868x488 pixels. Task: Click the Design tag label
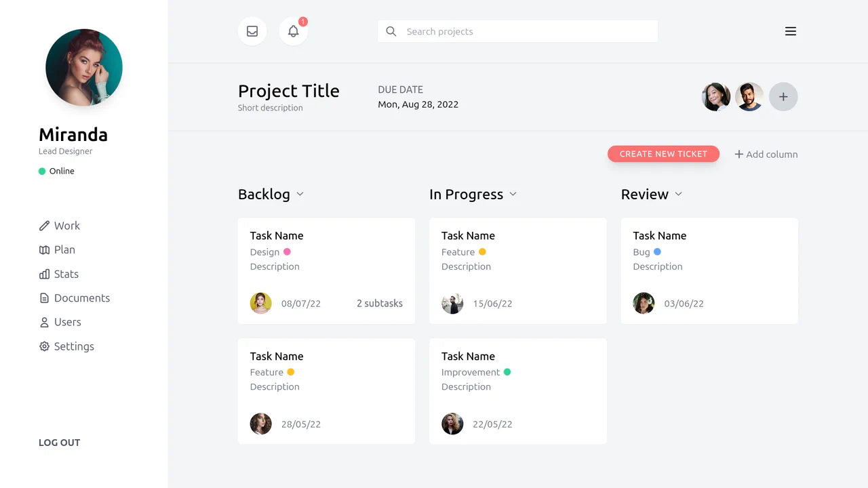(x=264, y=252)
